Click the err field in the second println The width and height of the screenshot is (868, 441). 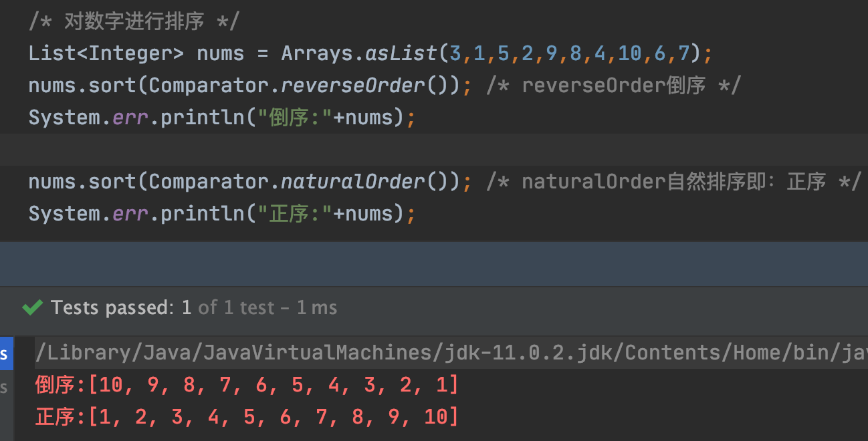(125, 214)
